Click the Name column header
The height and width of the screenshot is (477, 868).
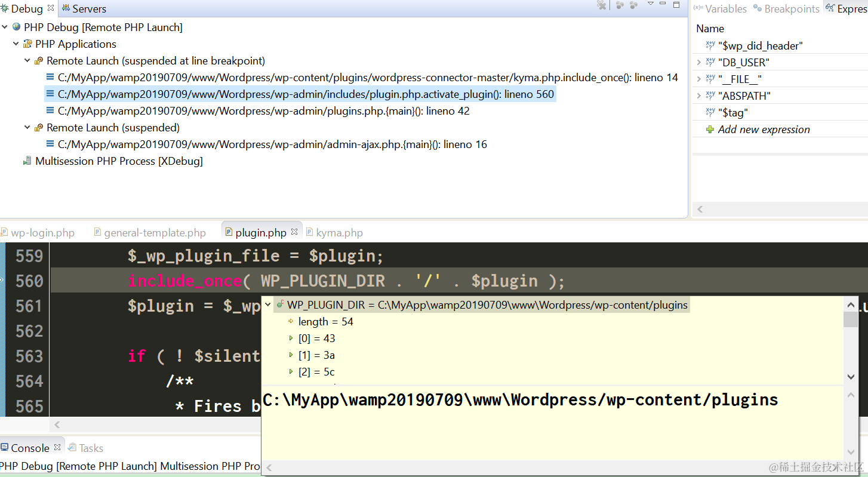click(x=710, y=29)
